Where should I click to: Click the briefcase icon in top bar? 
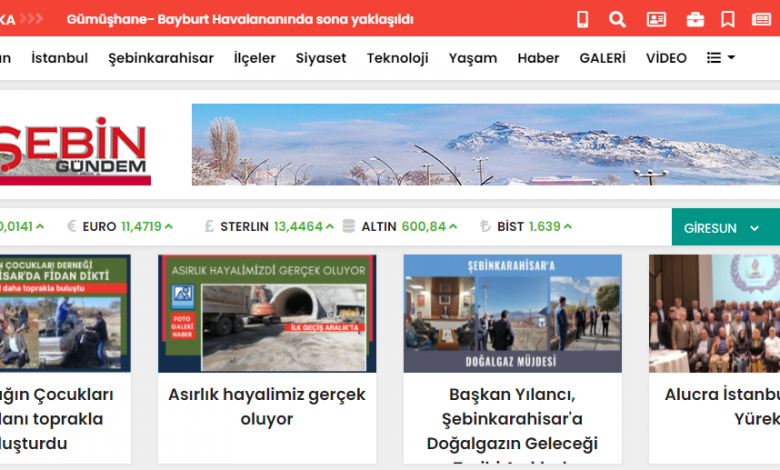coord(694,19)
